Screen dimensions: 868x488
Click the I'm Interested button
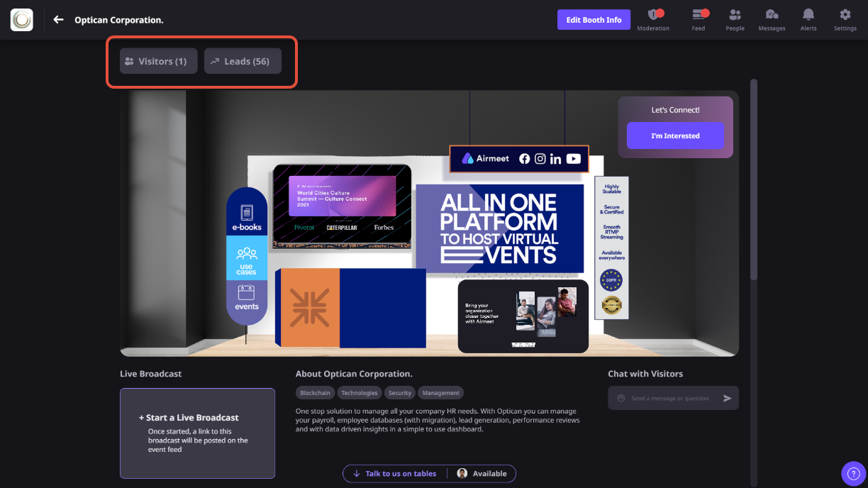point(675,135)
